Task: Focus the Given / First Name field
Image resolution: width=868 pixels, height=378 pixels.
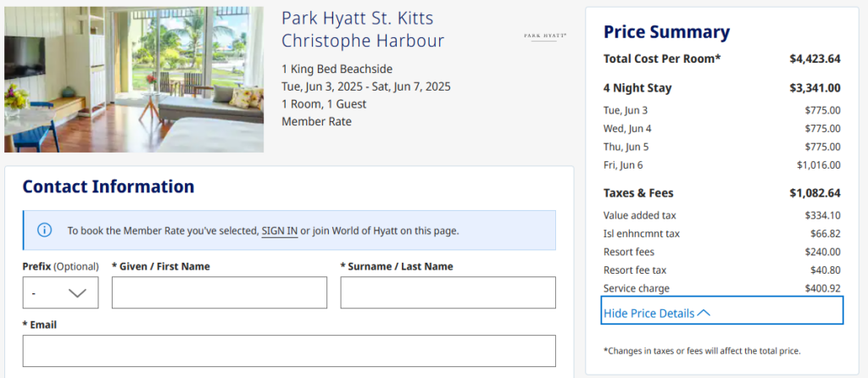Action: point(220,292)
